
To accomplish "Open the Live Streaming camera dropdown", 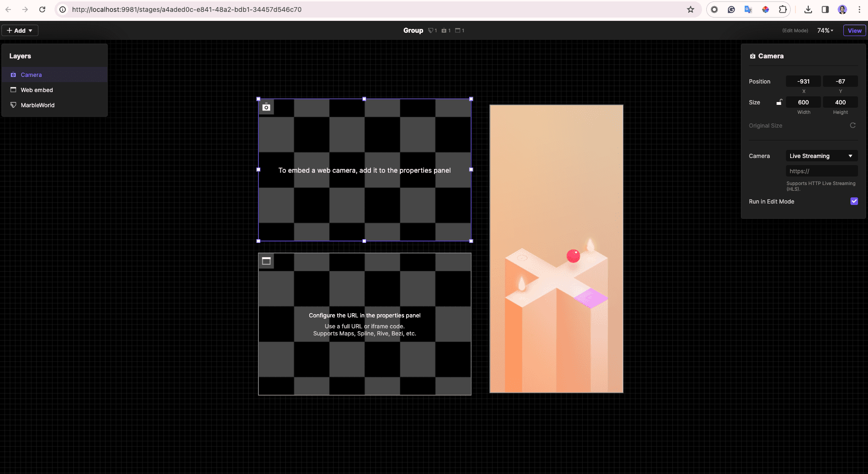I will 822,156.
